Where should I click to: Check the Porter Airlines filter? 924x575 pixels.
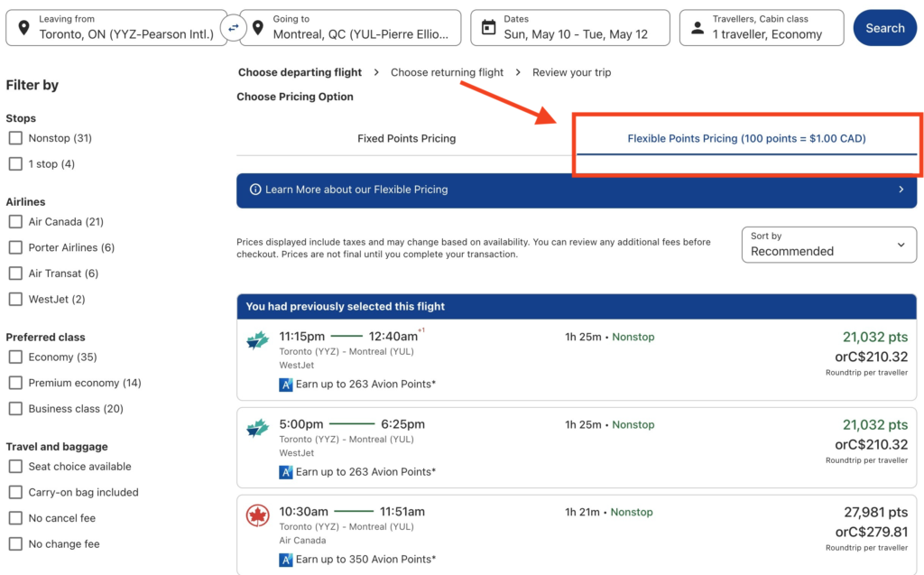14,247
